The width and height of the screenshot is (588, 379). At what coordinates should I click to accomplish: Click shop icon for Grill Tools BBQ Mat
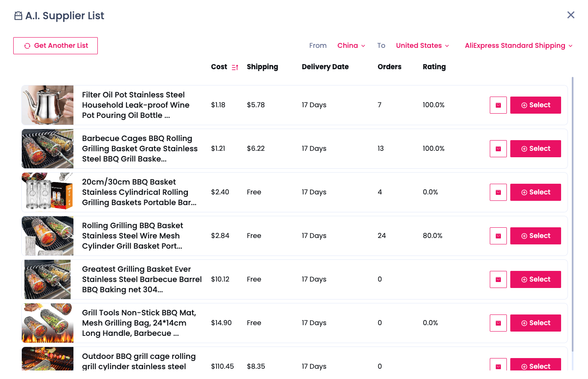(x=498, y=323)
